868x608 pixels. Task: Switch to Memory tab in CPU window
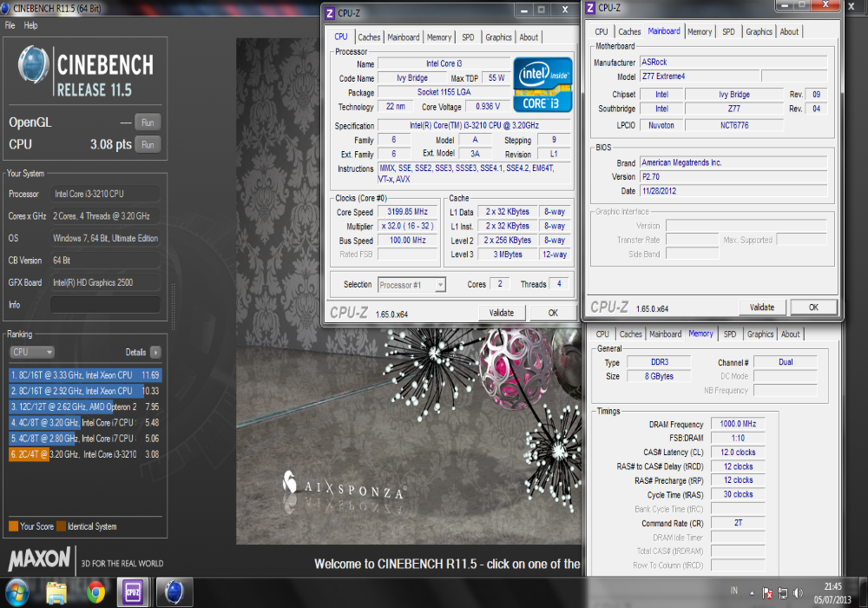point(439,37)
